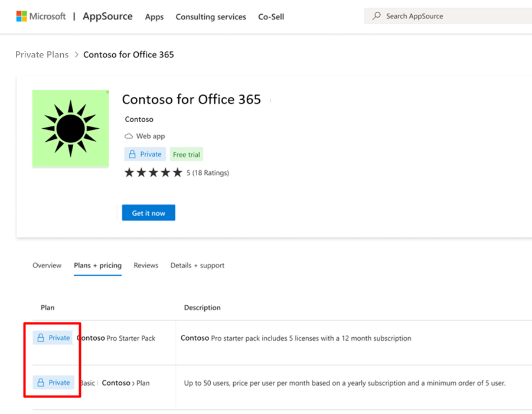532x414 pixels.
Task: Click the cloud Web app icon
Action: [129, 136]
